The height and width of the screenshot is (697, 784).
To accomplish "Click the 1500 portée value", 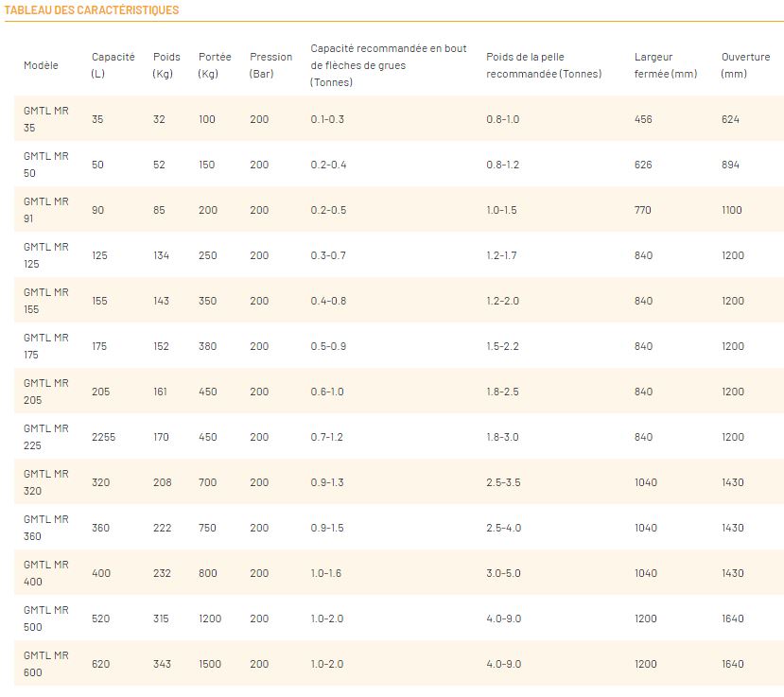I will (210, 664).
